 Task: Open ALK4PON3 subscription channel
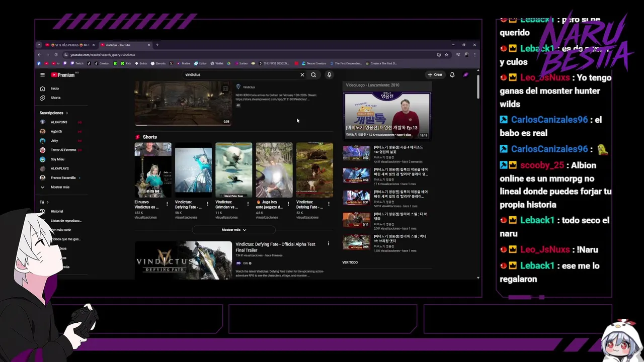pyautogui.click(x=60, y=122)
